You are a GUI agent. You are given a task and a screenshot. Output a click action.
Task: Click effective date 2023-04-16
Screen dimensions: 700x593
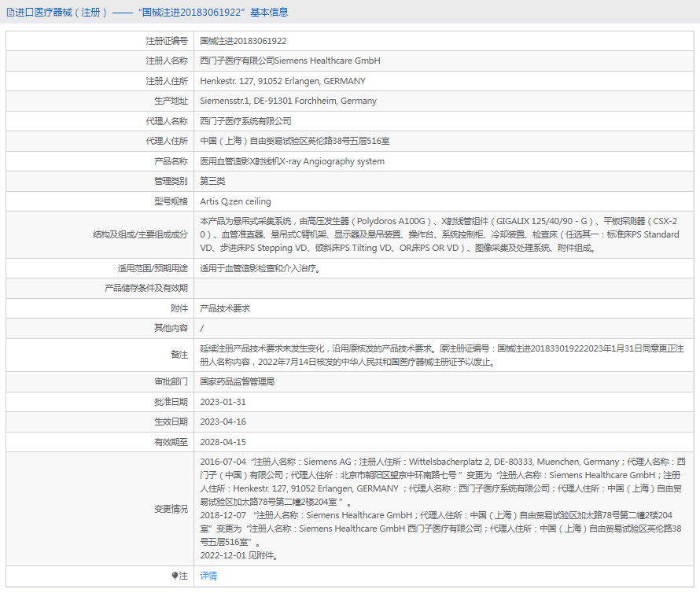pos(223,422)
